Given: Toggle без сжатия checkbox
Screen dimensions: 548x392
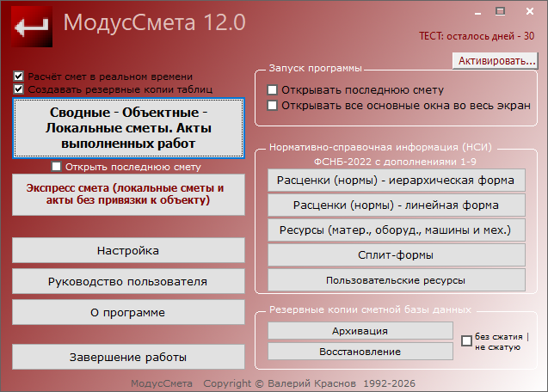Looking at the screenshot, I should coord(466,340).
